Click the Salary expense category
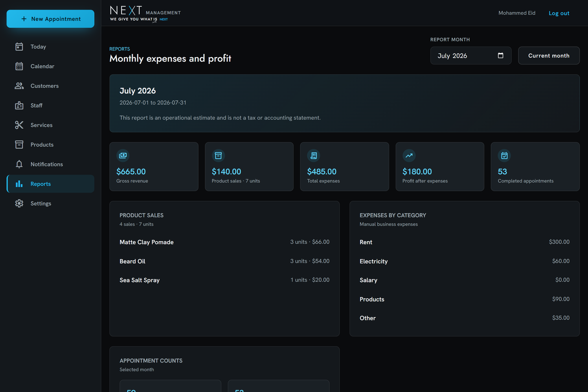 pos(368,280)
